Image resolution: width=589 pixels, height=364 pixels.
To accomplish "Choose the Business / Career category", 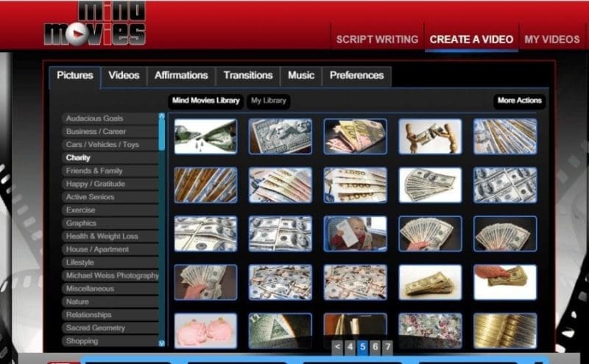I will tap(110, 132).
